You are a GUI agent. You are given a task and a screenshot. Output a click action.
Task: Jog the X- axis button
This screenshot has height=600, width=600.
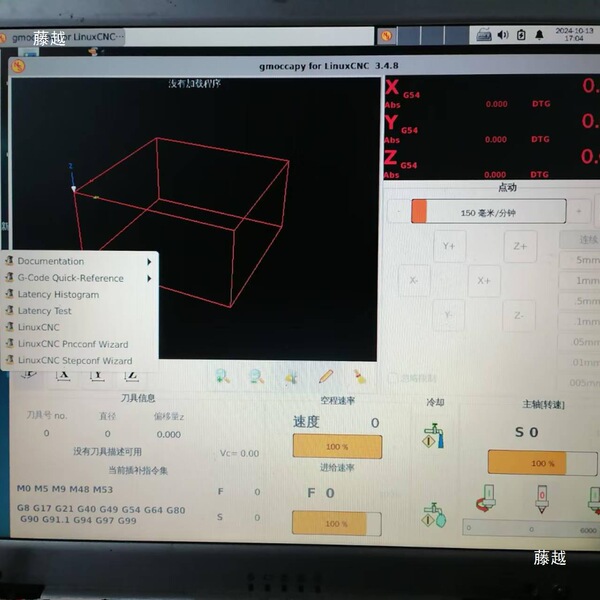pos(414,280)
